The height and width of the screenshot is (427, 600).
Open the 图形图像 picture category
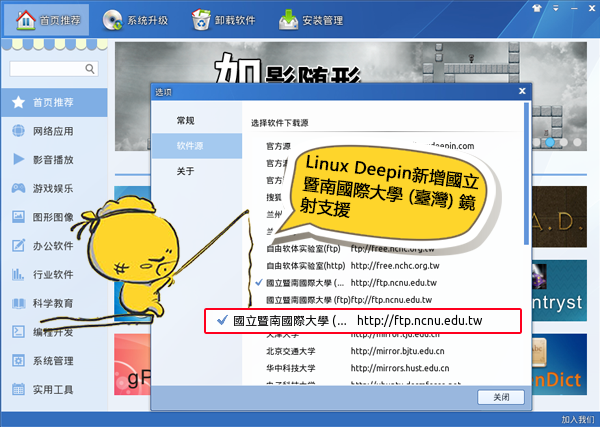pos(54,217)
